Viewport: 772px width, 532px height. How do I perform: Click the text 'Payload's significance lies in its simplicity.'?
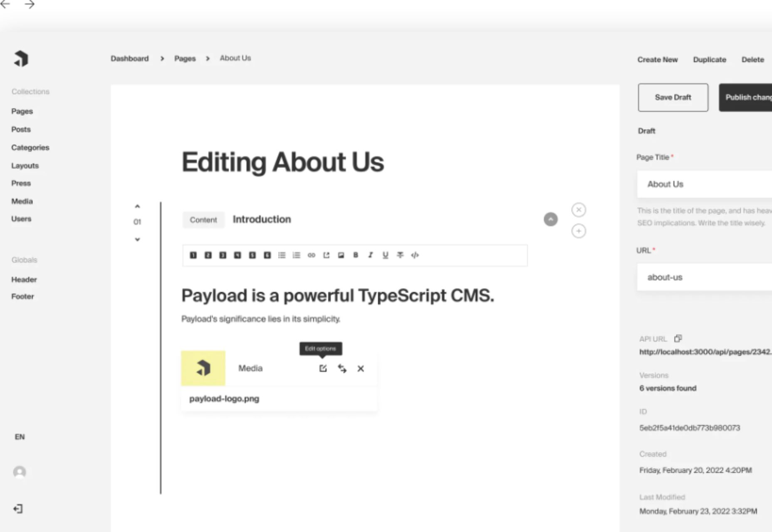261,319
